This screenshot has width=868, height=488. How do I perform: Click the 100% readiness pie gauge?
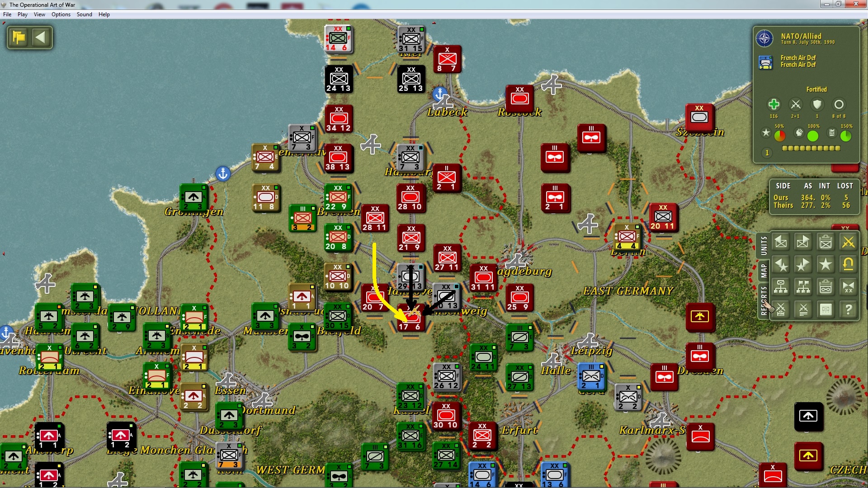pyautogui.click(x=813, y=136)
